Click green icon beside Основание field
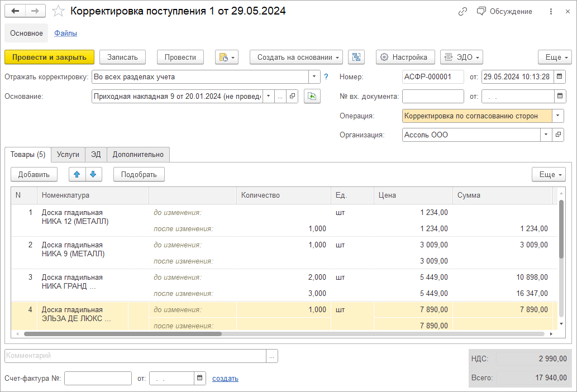577x392 pixels. click(312, 97)
